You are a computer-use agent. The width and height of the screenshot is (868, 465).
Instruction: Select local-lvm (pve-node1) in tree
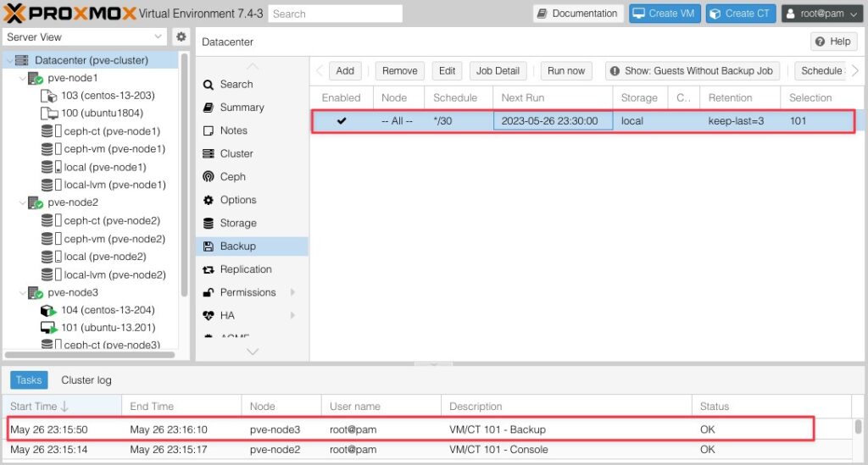click(x=114, y=185)
